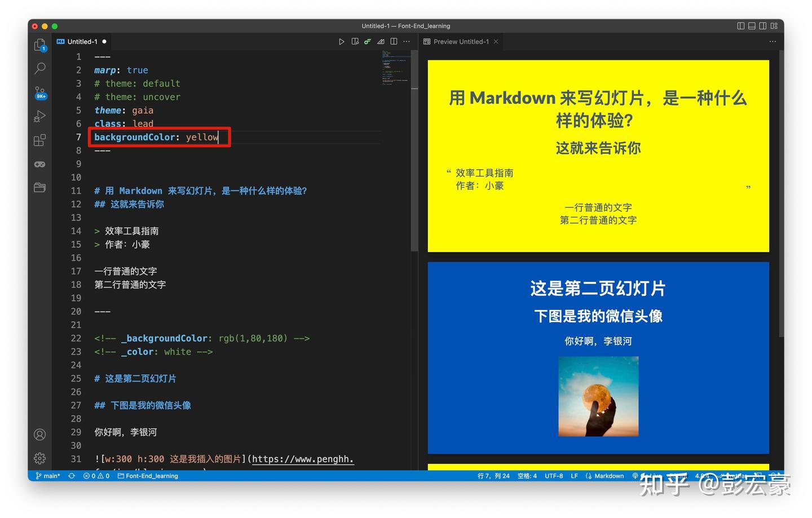Switch to the Untitled-1 editor tab
Image resolution: width=812 pixels, height=518 pixels.
pos(81,41)
